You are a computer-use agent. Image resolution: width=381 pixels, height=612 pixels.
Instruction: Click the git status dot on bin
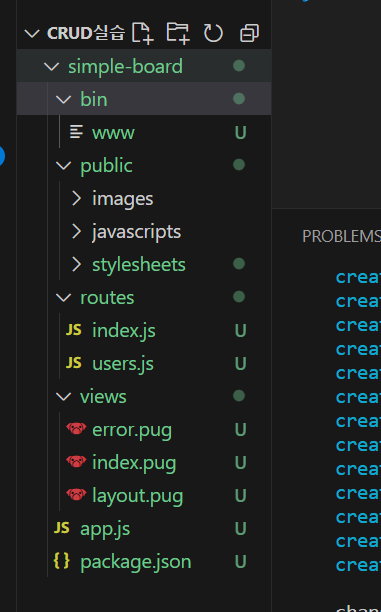(239, 98)
